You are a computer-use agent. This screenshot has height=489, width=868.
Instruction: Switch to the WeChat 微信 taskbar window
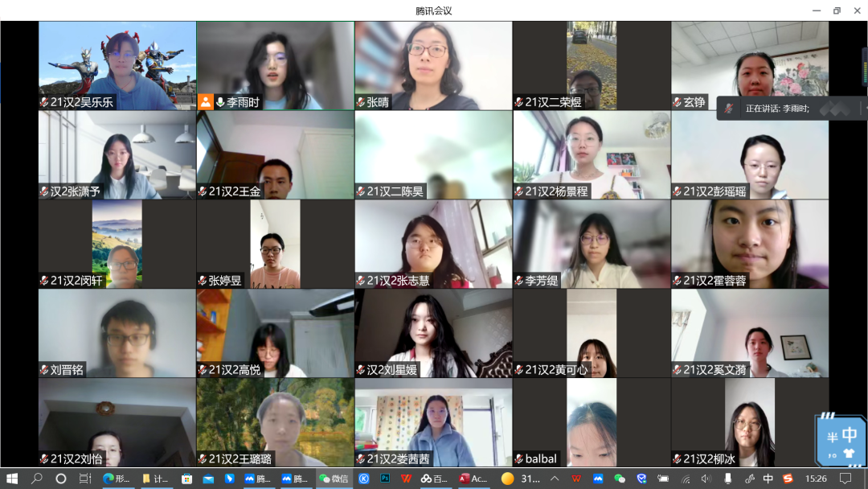pyautogui.click(x=334, y=479)
